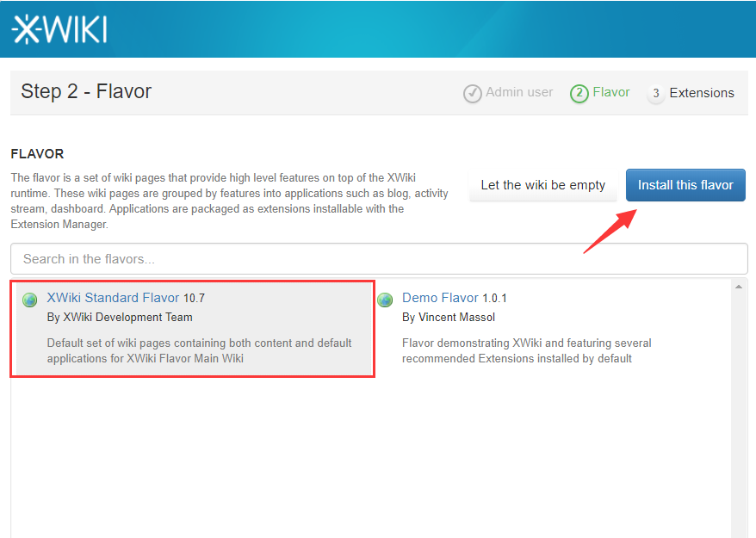The height and width of the screenshot is (538, 756).
Task: Click the flavor list scroll up arrow
Action: tap(738, 287)
